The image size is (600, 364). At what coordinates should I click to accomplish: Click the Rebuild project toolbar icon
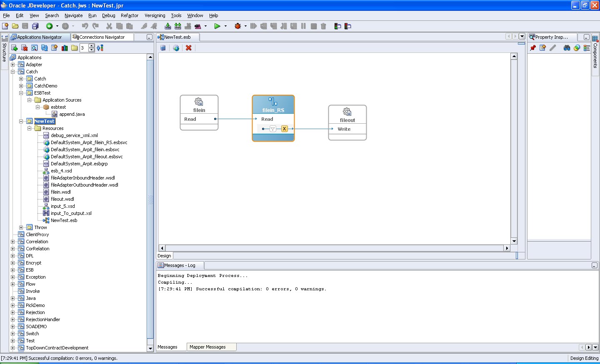(178, 26)
